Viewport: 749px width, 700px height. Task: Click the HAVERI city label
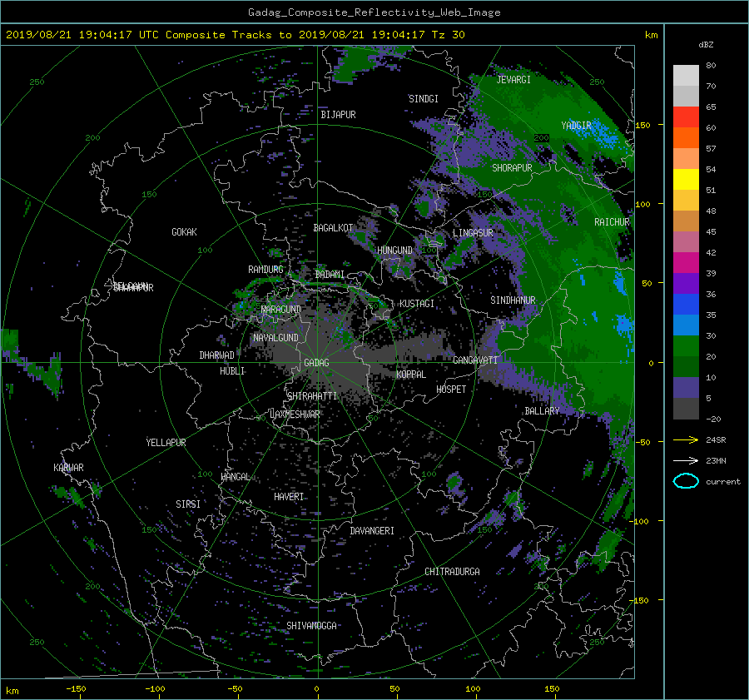click(289, 497)
